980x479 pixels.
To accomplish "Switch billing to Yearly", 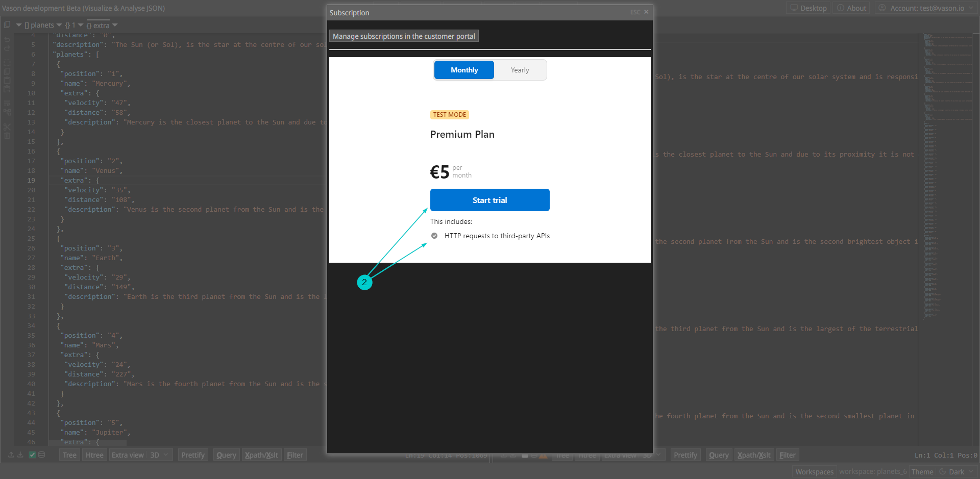I will click(519, 70).
